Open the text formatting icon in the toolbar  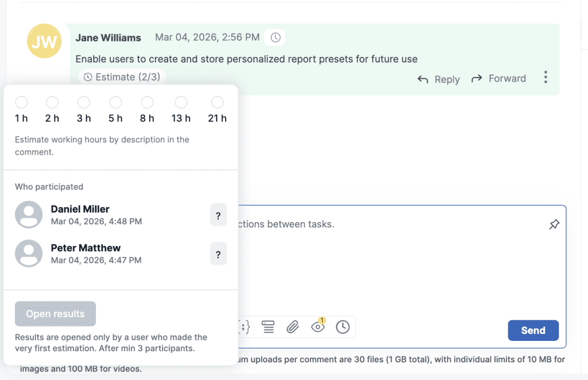[268, 327]
